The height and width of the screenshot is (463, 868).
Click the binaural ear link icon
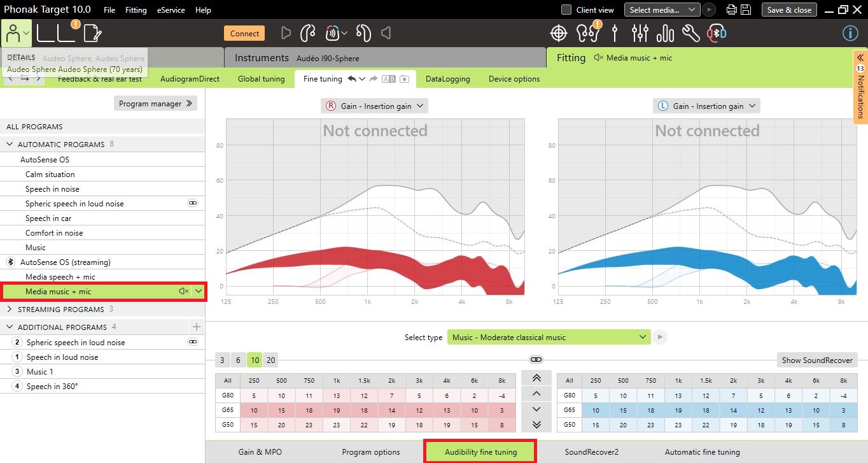(x=308, y=33)
